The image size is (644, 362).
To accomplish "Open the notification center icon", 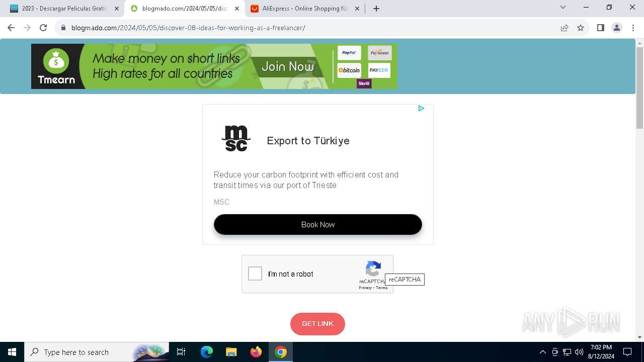I will tap(627, 352).
